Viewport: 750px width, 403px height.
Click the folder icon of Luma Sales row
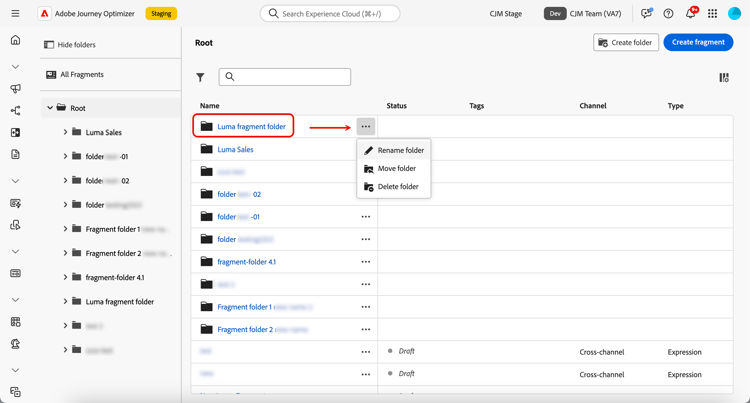click(x=206, y=149)
